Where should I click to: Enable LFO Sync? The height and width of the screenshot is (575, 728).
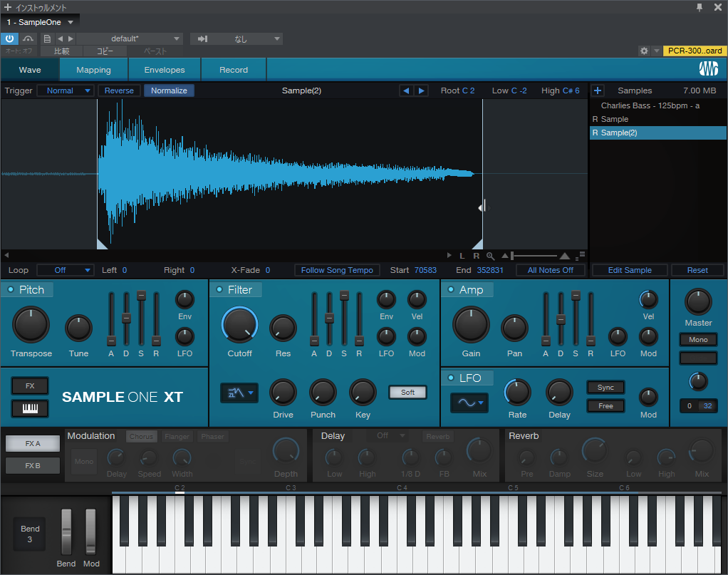coord(605,388)
